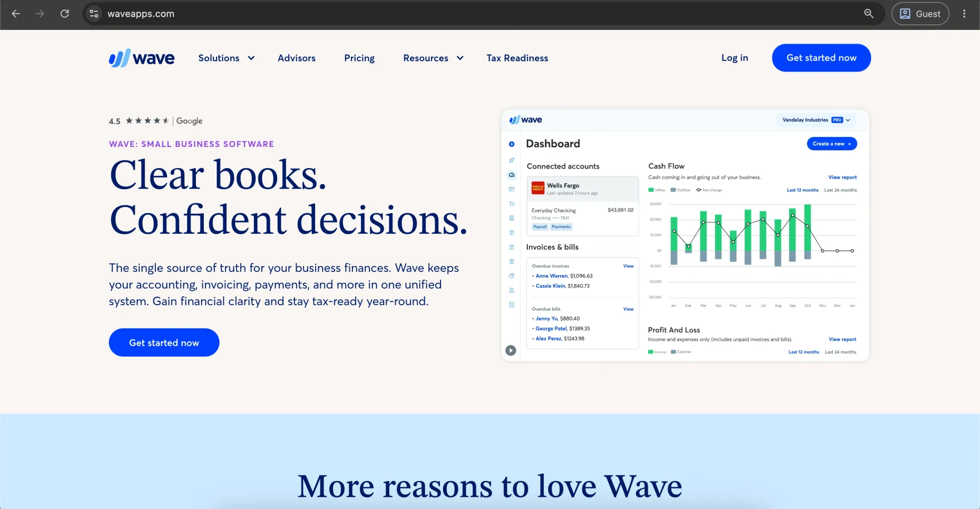Open site information icon beside waveapps.com

click(x=94, y=14)
